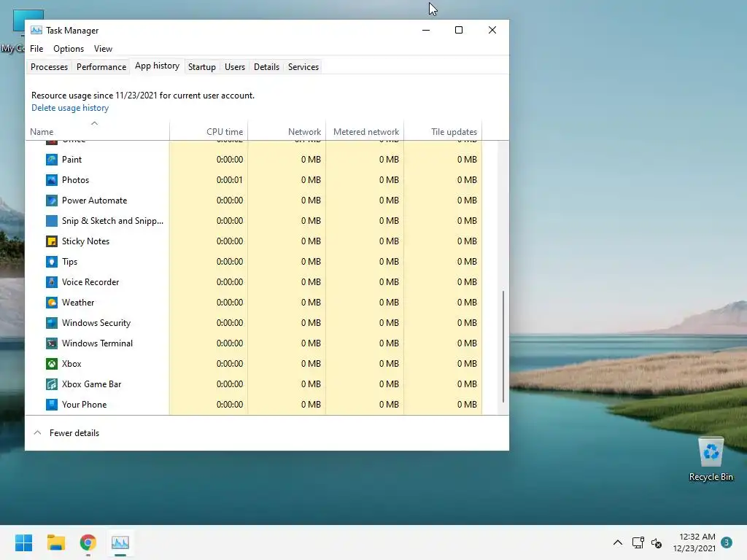Select the Recycle Bin desktop icon
This screenshot has width=747, height=560.
tap(711, 459)
